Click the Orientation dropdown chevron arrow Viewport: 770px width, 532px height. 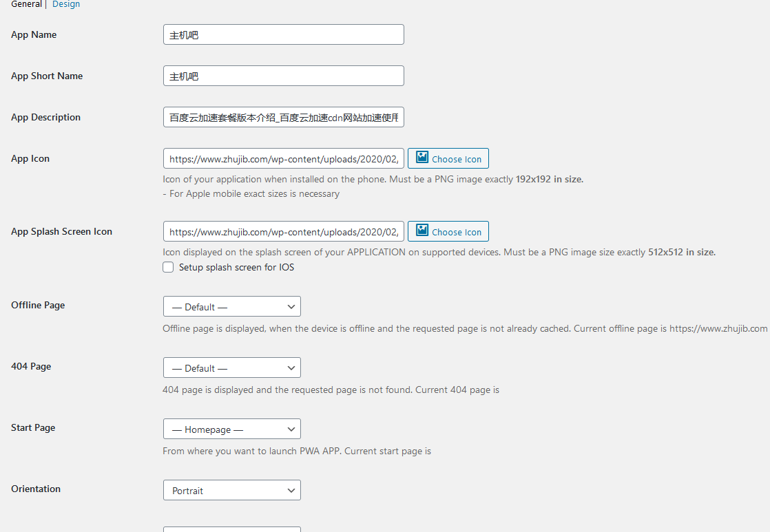tap(291, 491)
